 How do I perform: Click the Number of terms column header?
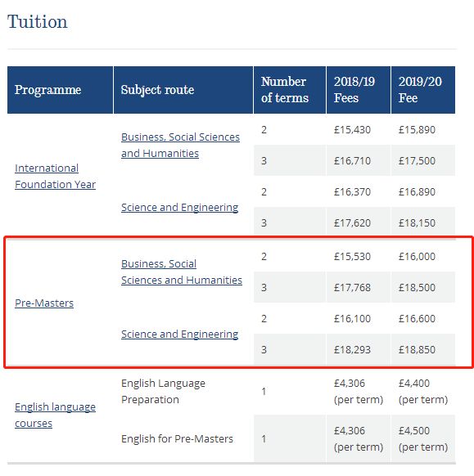(290, 90)
